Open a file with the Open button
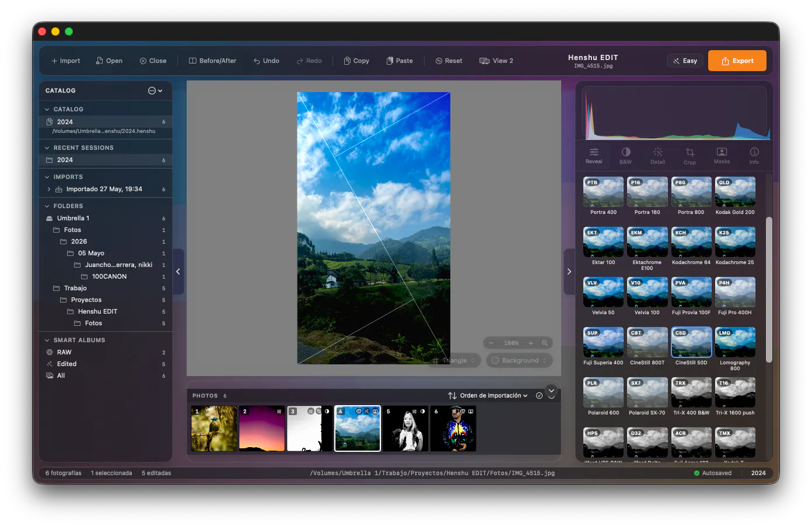This screenshot has width=812, height=527. 109,61
